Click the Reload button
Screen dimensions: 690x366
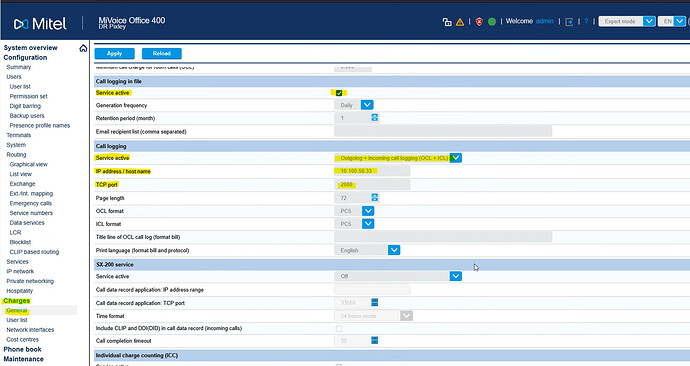click(161, 53)
